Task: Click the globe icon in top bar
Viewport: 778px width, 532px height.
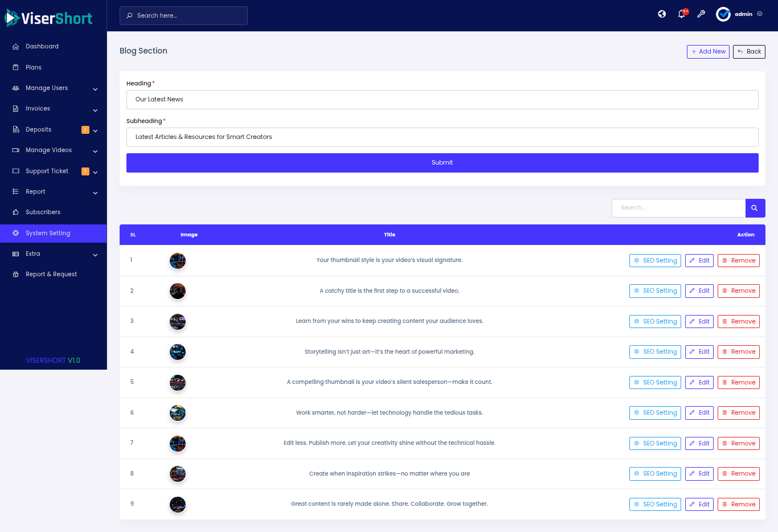Action: pos(662,14)
